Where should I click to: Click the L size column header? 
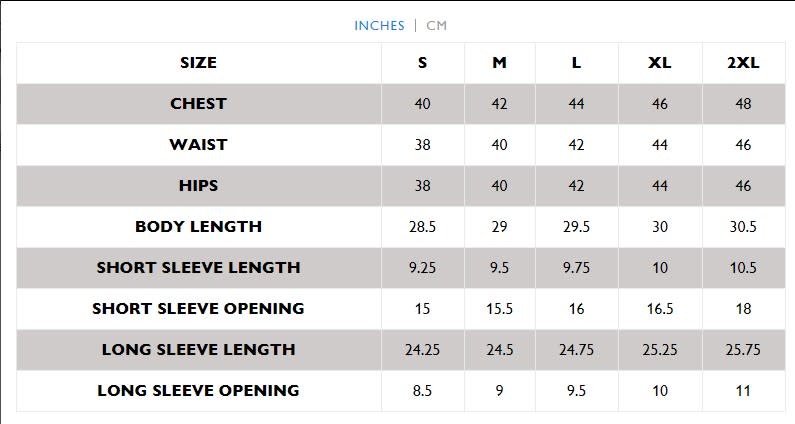pyautogui.click(x=576, y=63)
